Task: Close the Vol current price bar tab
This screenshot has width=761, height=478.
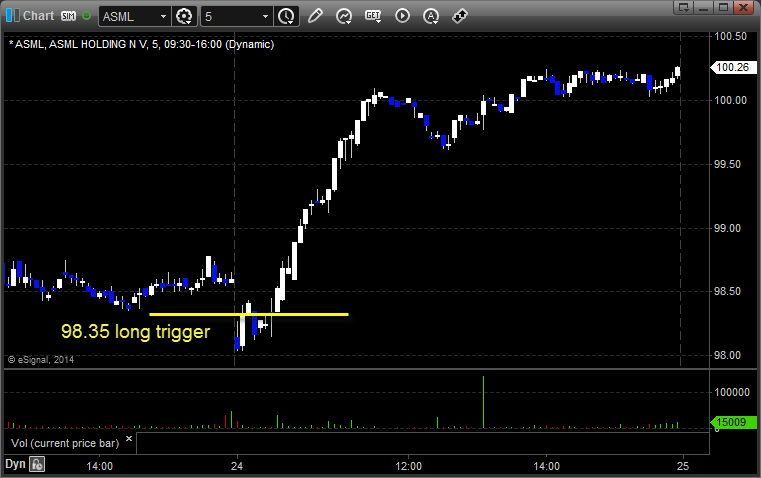Action: click(129, 439)
